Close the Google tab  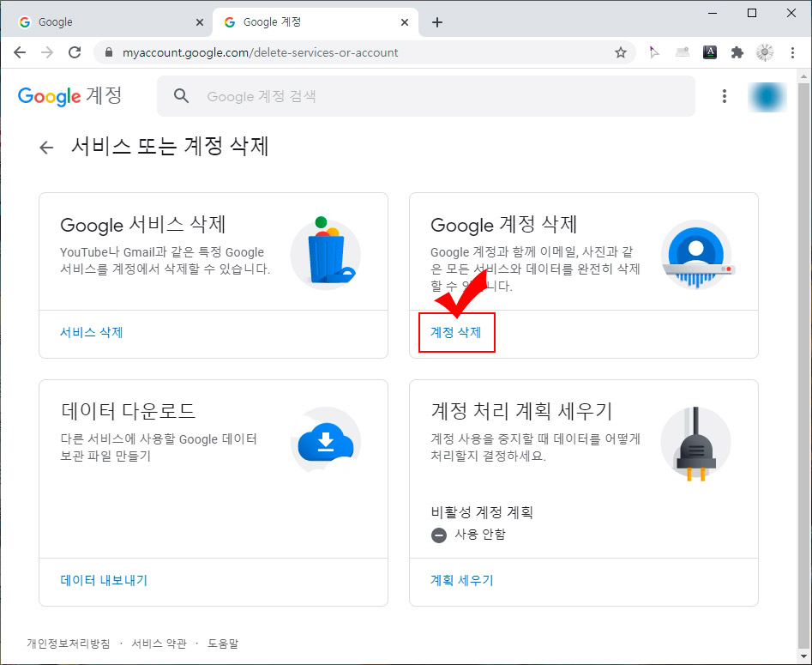[200, 22]
